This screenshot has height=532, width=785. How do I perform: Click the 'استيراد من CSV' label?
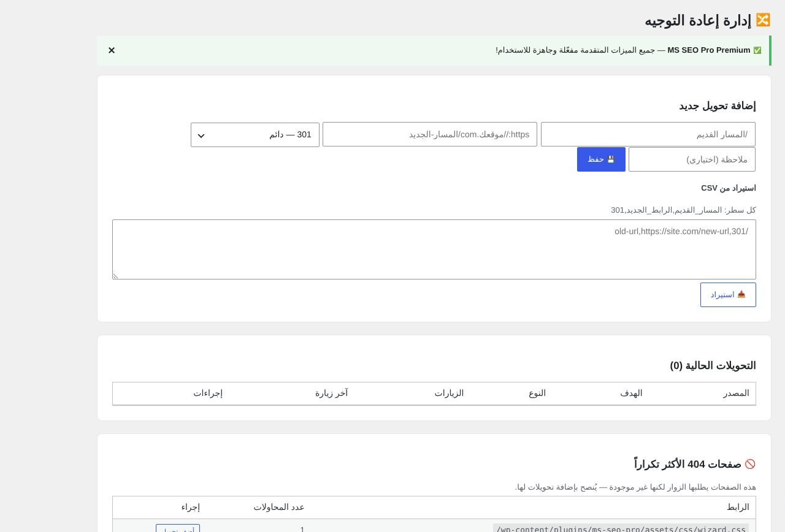pos(729,188)
